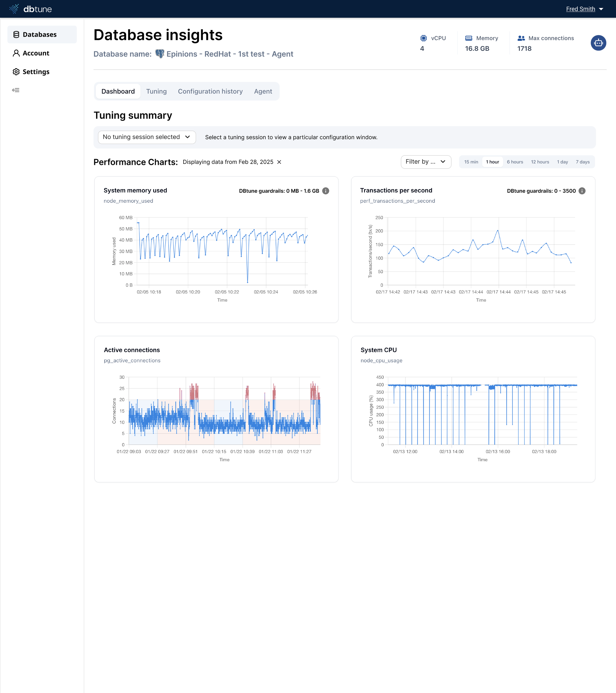Collapse the sidebar using arrow icon
This screenshot has width=616, height=693.
[16, 90]
